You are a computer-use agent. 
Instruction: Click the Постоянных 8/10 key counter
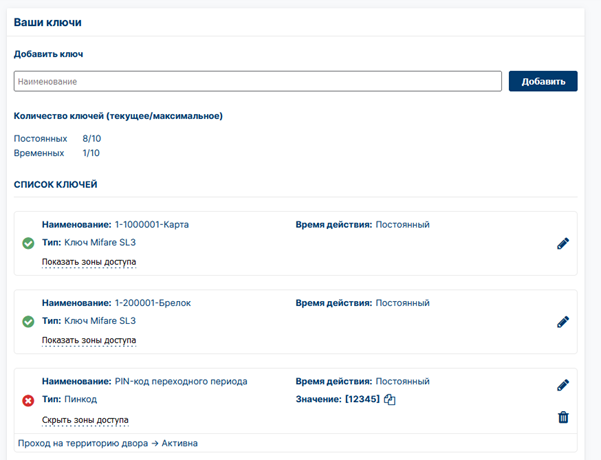57,138
